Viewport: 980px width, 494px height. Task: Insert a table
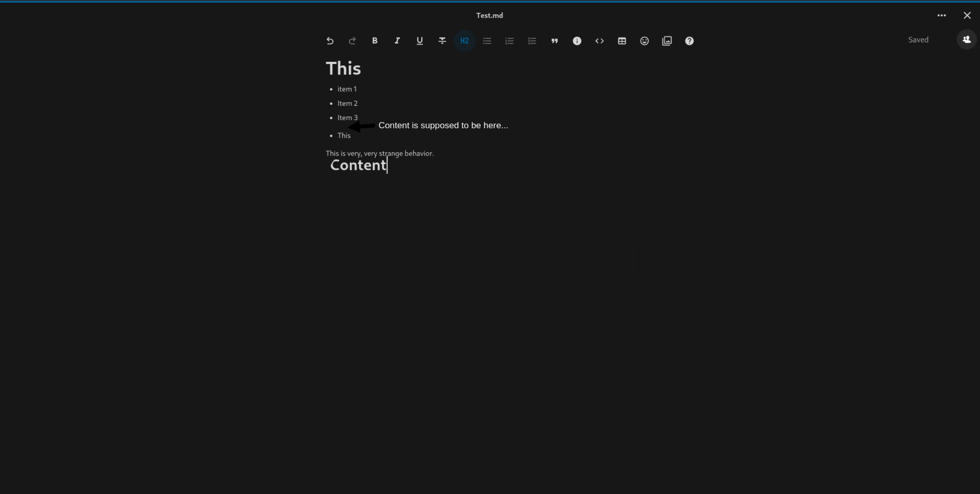(622, 41)
